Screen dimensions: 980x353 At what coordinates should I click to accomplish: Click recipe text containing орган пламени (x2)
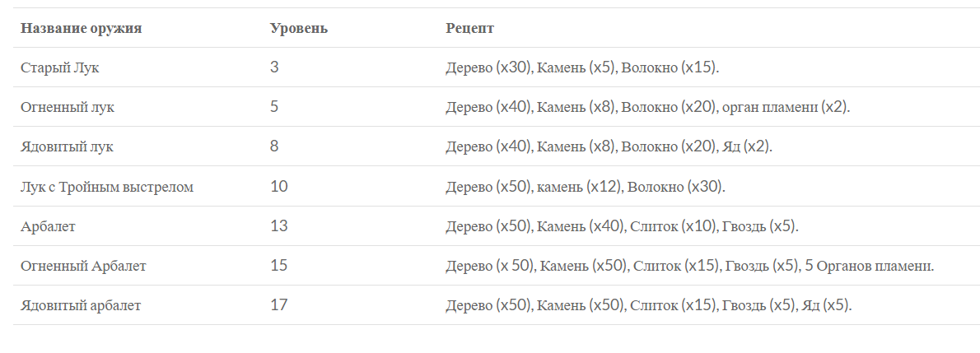point(648,107)
